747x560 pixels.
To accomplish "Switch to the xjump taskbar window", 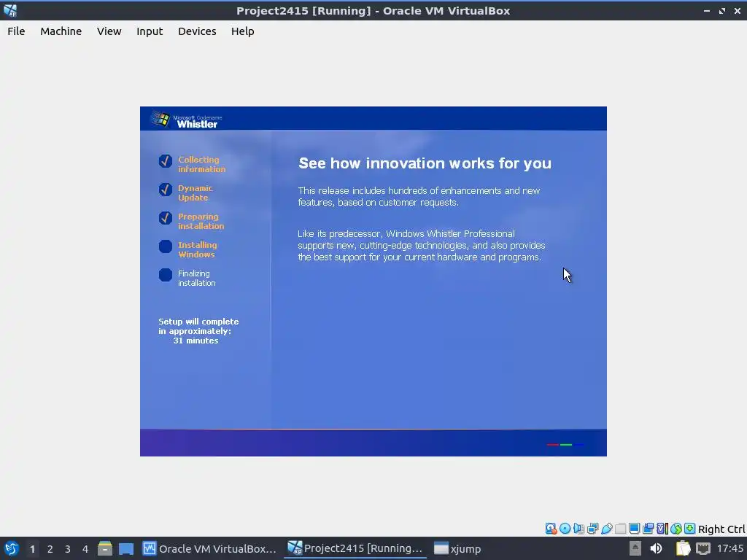I will 457,549.
